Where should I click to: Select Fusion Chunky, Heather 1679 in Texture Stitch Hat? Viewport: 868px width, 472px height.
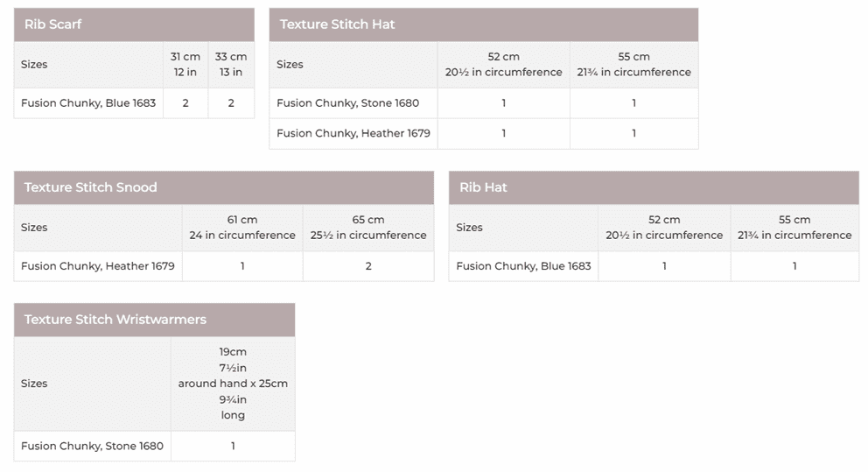click(x=353, y=133)
